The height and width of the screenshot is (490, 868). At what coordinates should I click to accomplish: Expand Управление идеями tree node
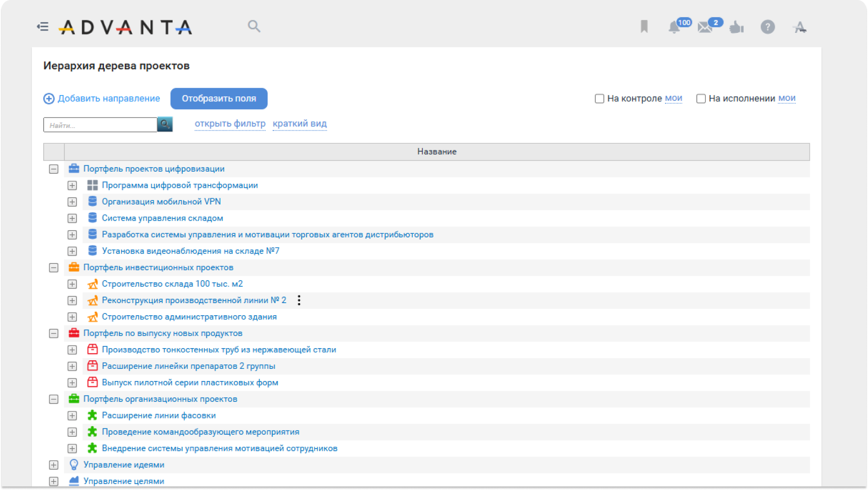54,465
